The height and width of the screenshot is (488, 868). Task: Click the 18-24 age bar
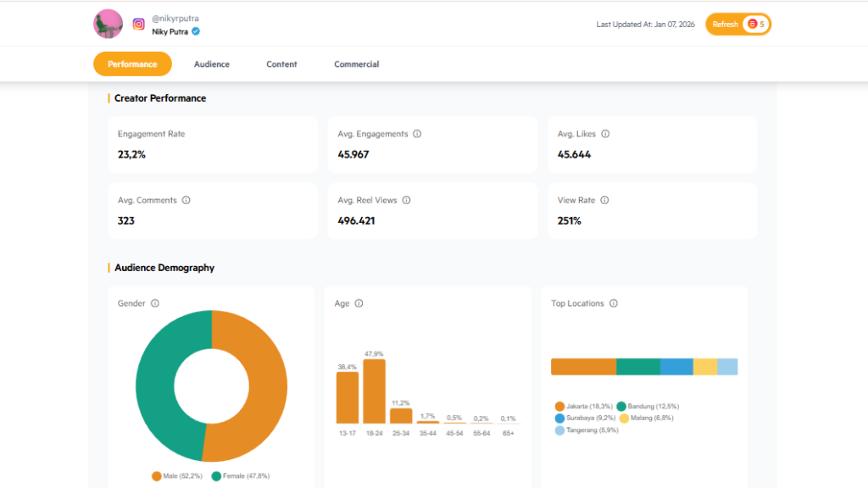click(x=374, y=391)
